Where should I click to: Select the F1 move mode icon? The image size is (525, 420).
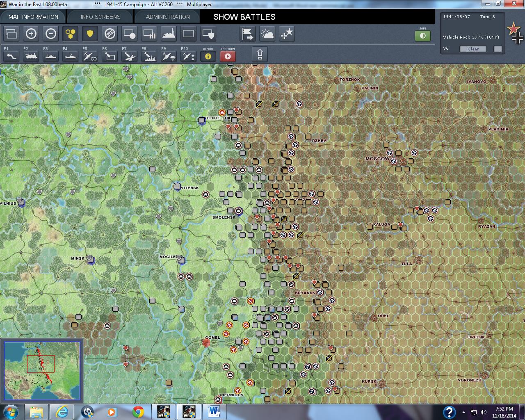[x=11, y=56]
